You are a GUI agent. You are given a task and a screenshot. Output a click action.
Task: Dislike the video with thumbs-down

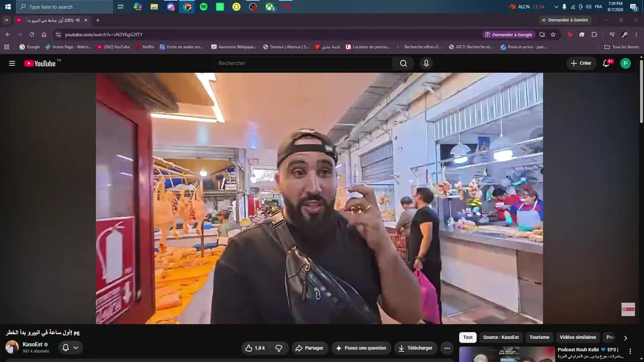pos(279,348)
